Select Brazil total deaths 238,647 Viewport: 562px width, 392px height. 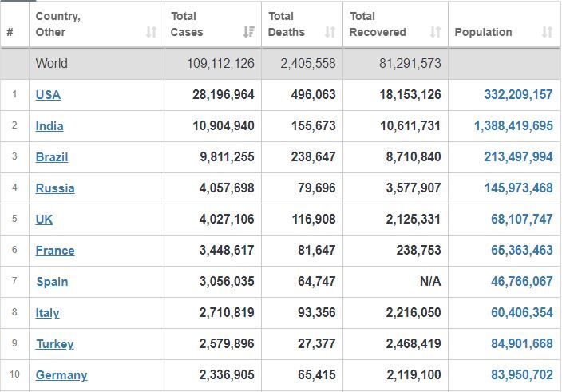click(x=313, y=157)
